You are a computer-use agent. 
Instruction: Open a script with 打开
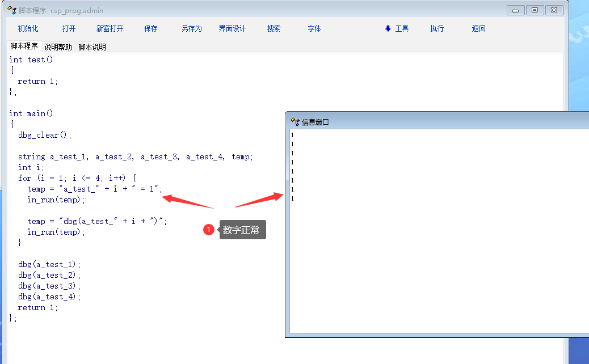69,28
